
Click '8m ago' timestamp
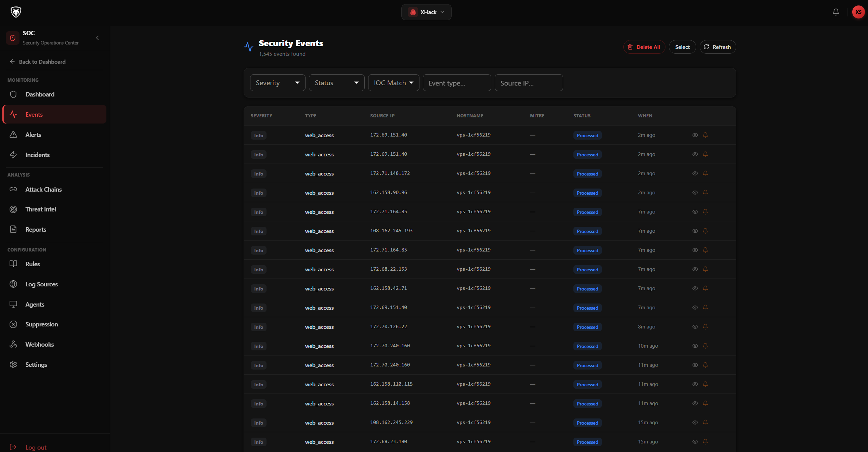pos(646,327)
